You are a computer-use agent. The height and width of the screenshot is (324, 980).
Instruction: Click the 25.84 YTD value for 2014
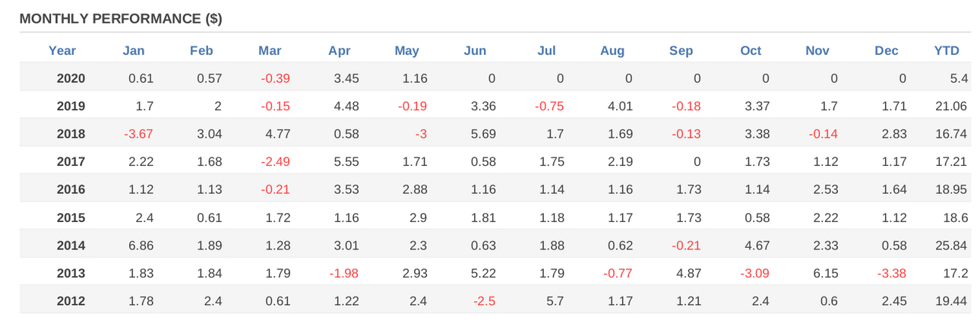click(951, 246)
